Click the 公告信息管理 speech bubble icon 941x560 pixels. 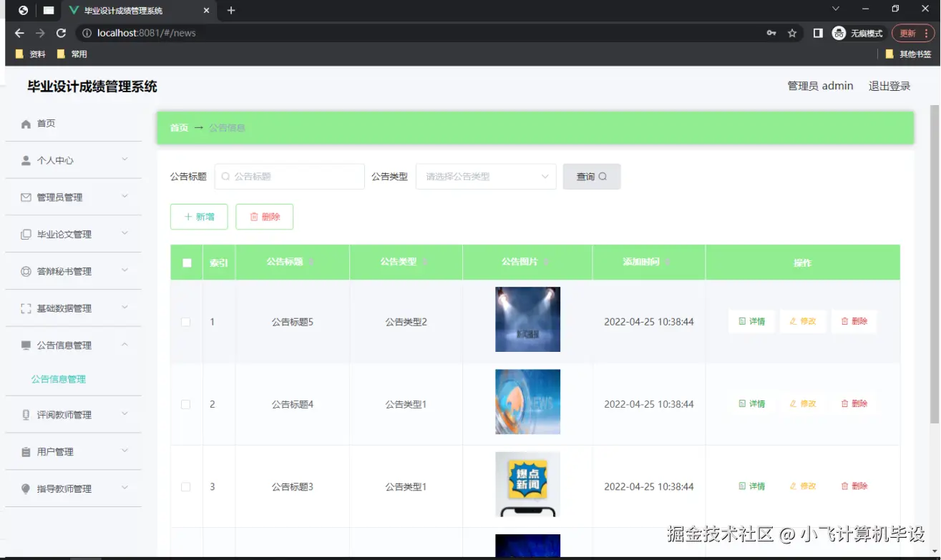point(25,345)
